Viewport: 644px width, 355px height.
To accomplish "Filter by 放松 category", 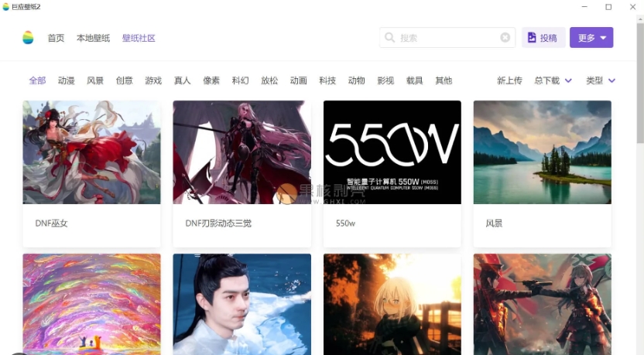I will click(269, 80).
